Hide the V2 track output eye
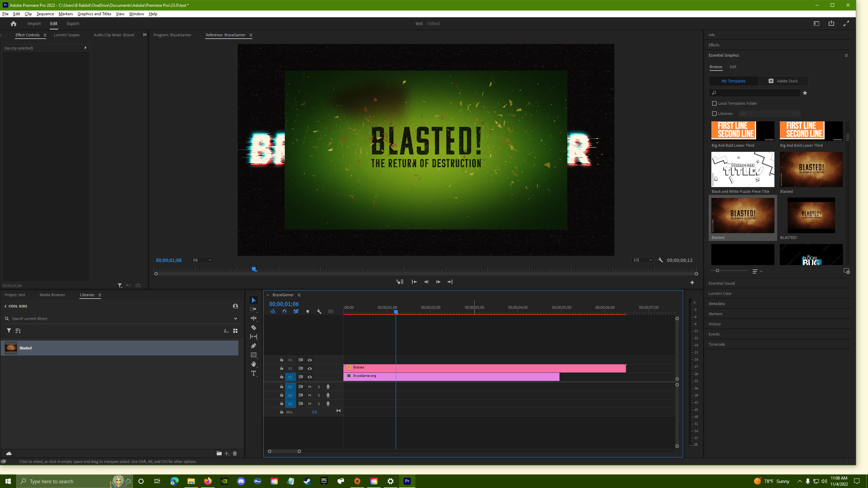 [x=310, y=369]
